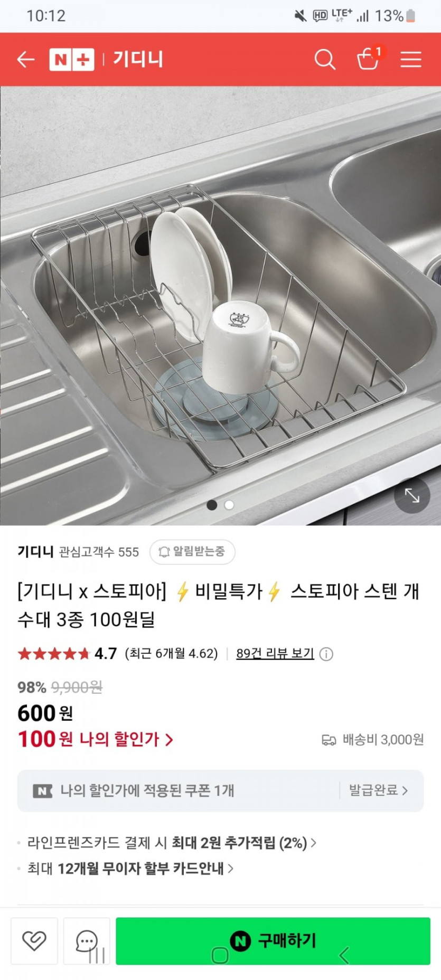This screenshot has height=980, width=441.
Task: Tap the review info circle icon
Action: pyautogui.click(x=326, y=654)
